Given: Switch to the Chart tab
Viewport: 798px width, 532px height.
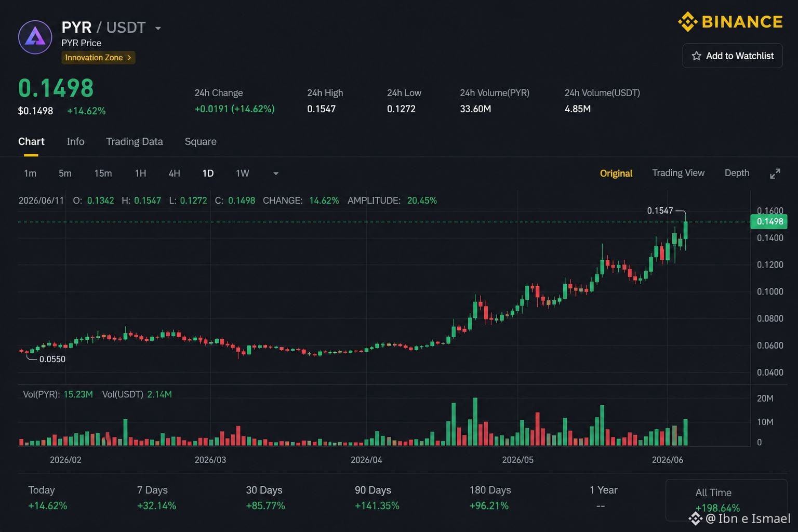Looking at the screenshot, I should coord(31,141).
